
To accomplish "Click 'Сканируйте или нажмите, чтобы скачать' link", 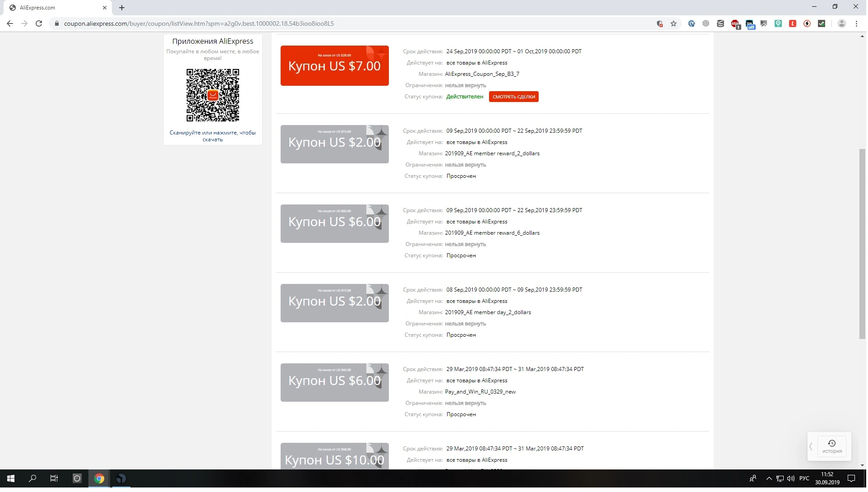I will [212, 136].
